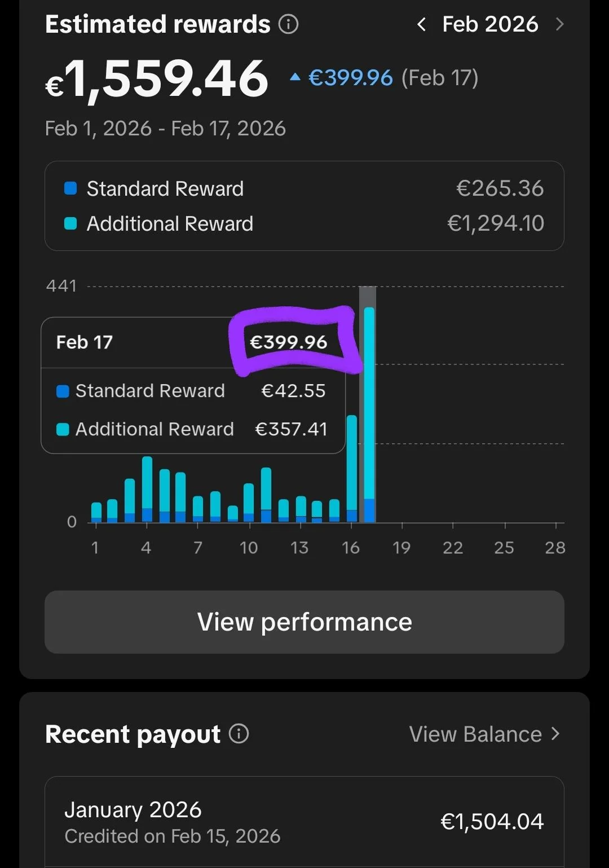Go to previous month arrow
Screen dimensions: 609x868
coord(421,24)
